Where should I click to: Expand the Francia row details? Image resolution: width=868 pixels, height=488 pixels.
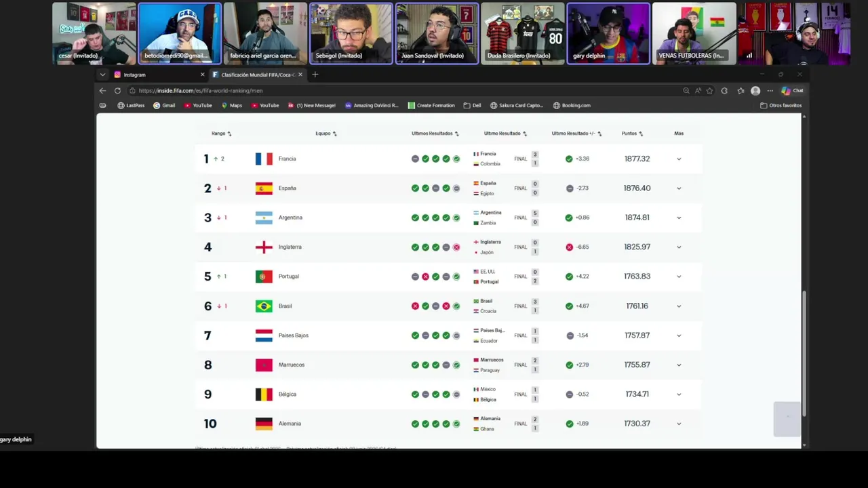click(x=679, y=159)
